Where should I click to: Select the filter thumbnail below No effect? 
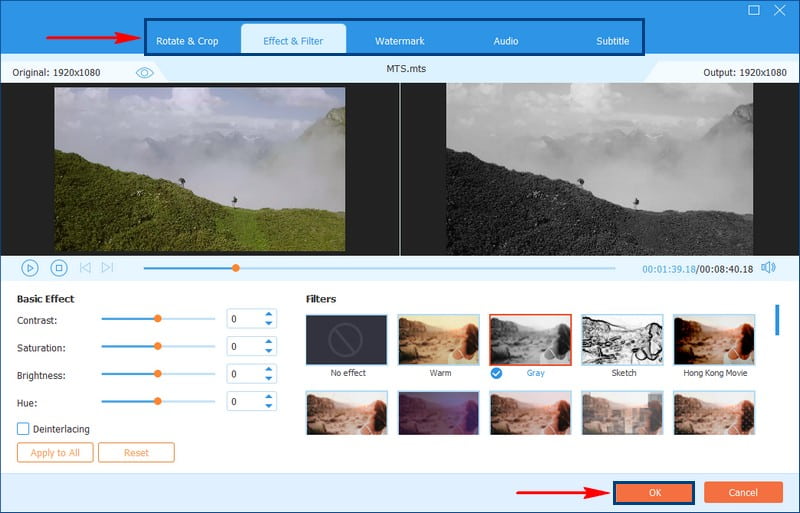click(x=346, y=413)
